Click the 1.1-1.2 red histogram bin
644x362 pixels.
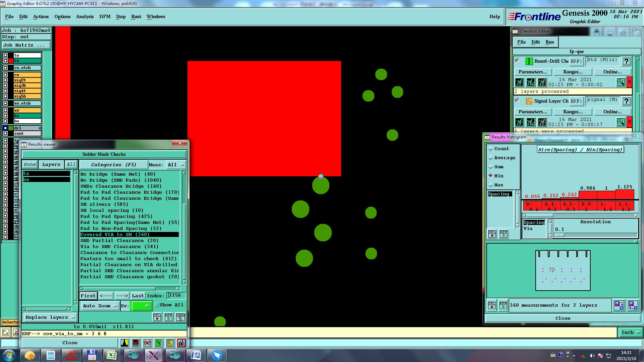625,206
